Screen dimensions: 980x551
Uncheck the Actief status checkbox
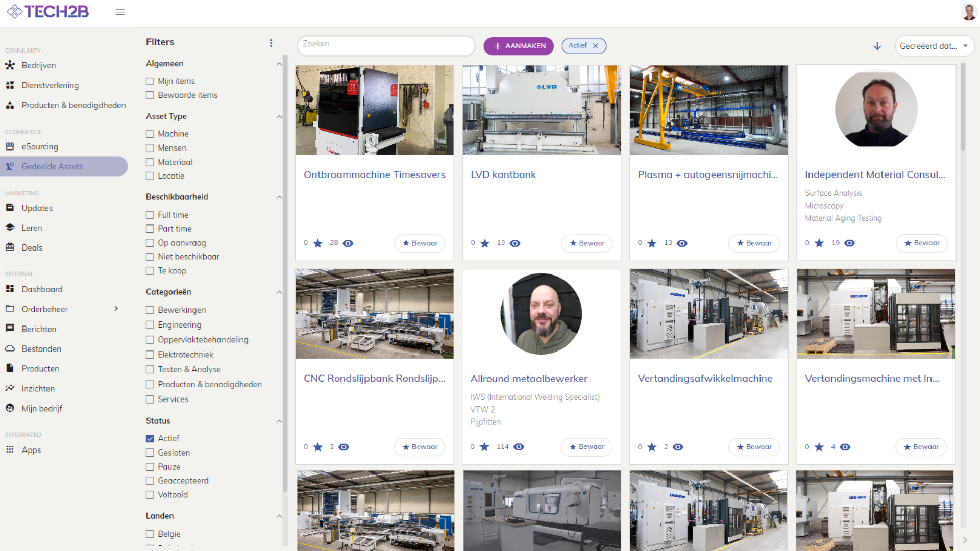(150, 438)
